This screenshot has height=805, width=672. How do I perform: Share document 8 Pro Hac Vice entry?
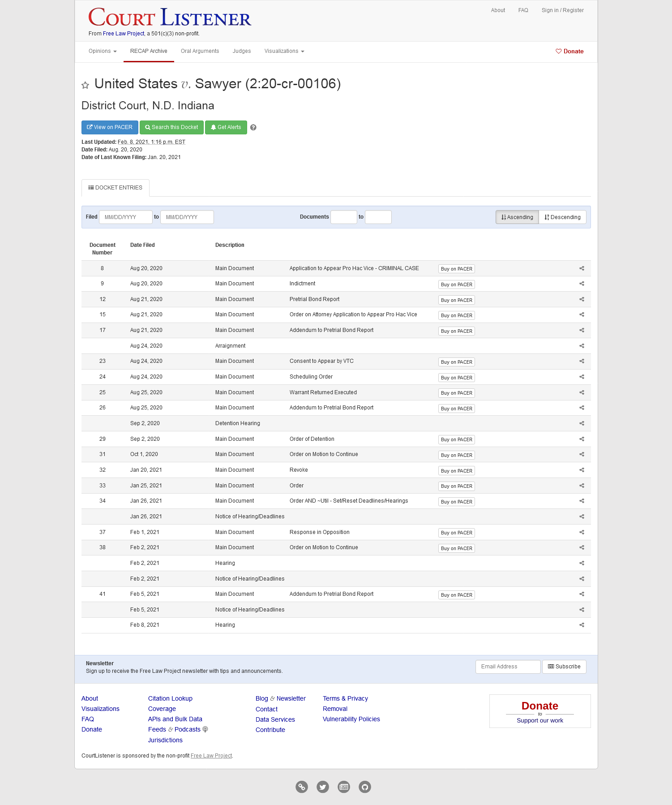click(582, 268)
